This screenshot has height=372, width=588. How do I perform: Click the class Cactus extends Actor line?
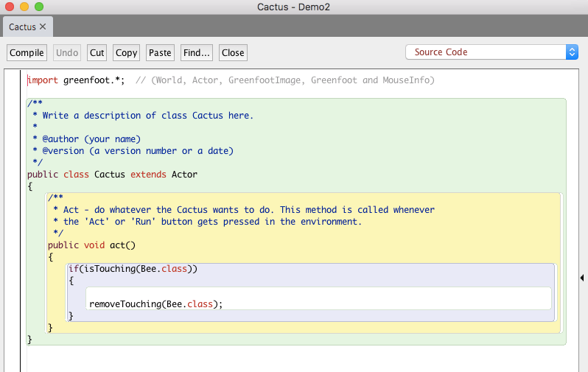112,175
